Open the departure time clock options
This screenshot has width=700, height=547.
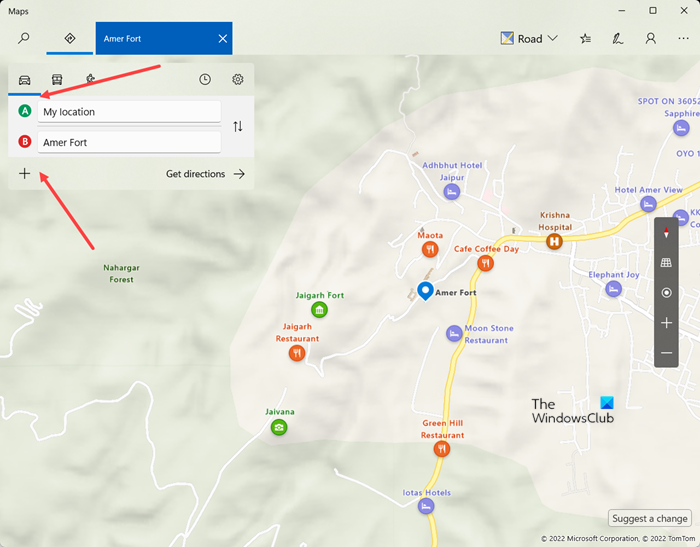[205, 79]
